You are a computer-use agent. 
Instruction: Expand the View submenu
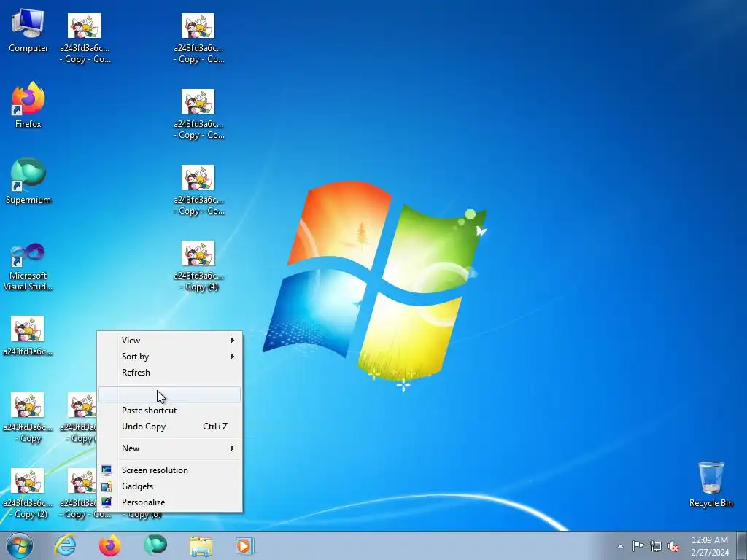(x=169, y=340)
